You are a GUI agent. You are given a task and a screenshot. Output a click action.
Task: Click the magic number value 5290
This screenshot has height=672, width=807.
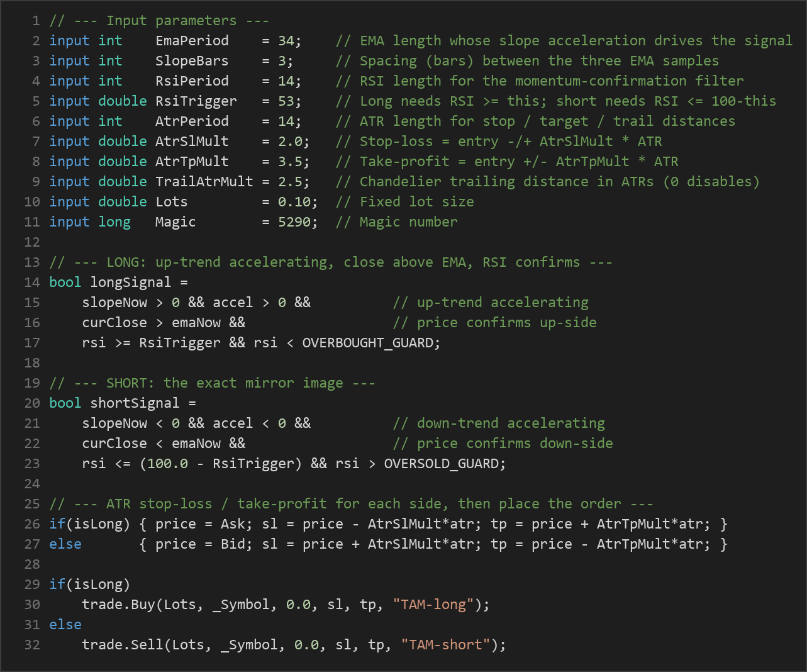294,222
